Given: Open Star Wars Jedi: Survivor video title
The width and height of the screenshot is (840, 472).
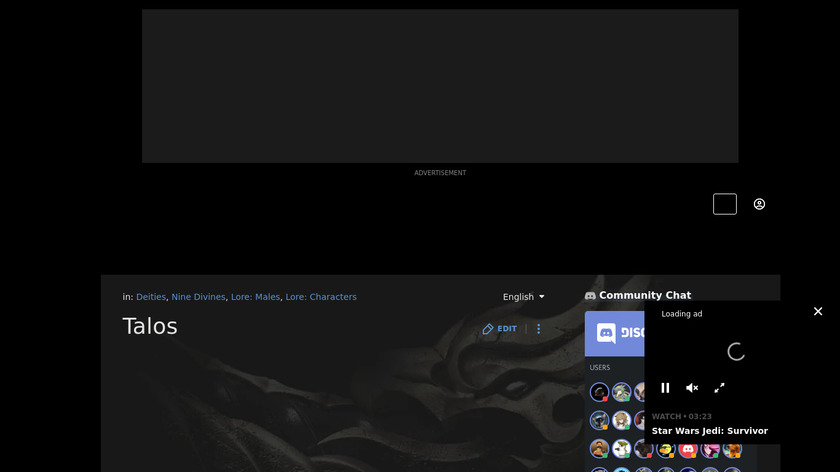Looking at the screenshot, I should [709, 431].
